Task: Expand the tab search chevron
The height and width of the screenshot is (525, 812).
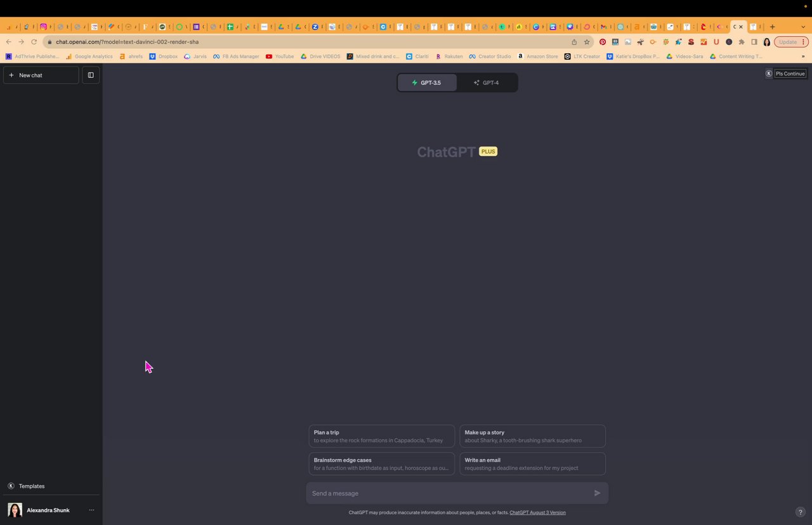Action: click(803, 27)
